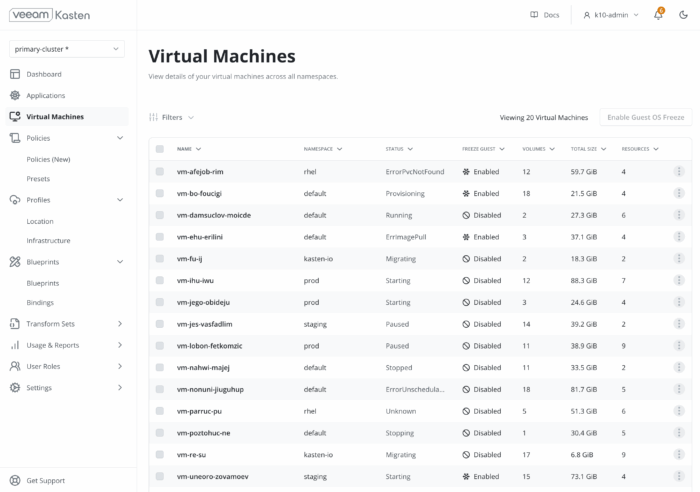
Task: Open kebab menu for vm-parruc-pu row
Action: (679, 411)
